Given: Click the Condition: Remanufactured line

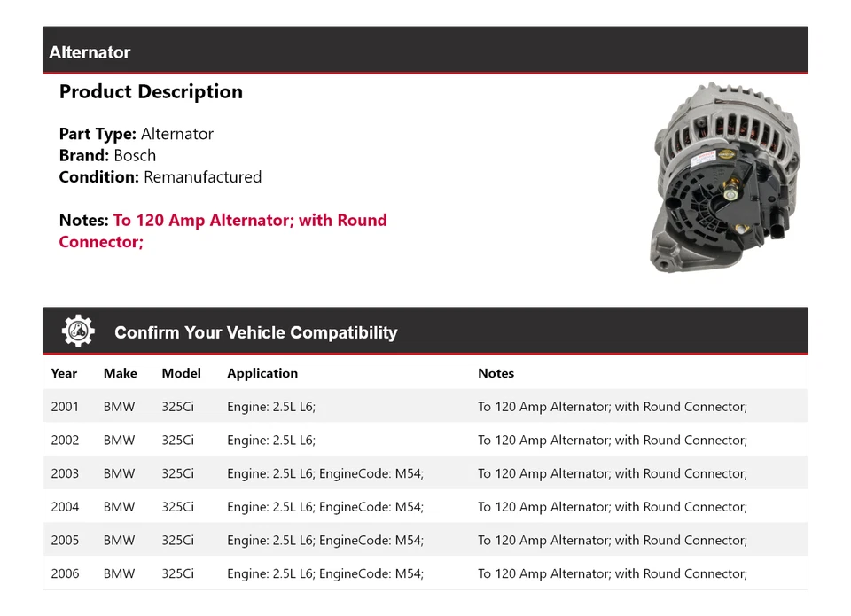Looking at the screenshot, I should coord(160,177).
